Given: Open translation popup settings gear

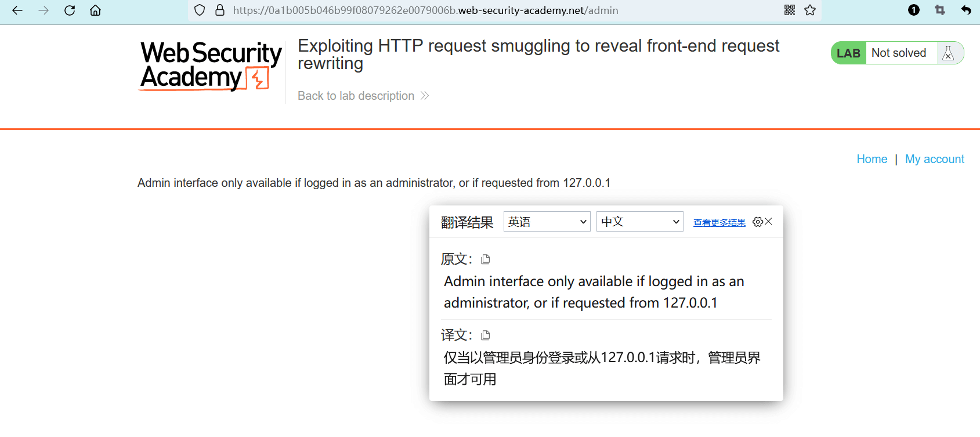Looking at the screenshot, I should coord(757,222).
